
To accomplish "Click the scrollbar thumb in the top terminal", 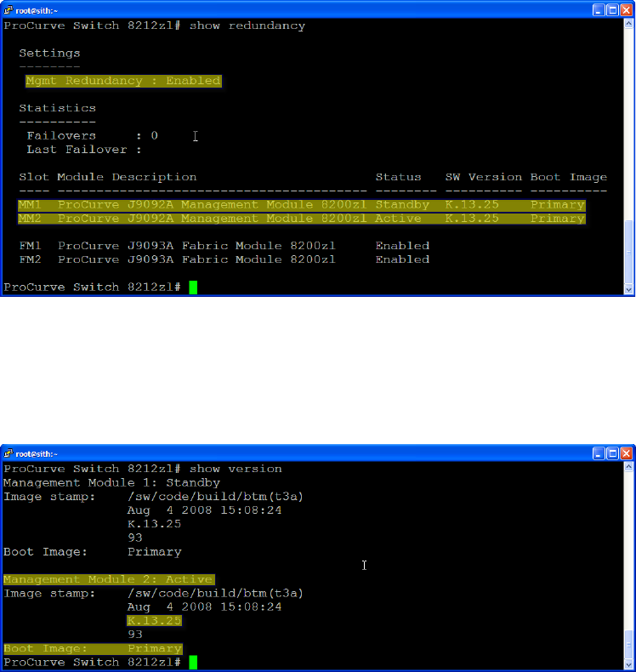I will click(628, 252).
